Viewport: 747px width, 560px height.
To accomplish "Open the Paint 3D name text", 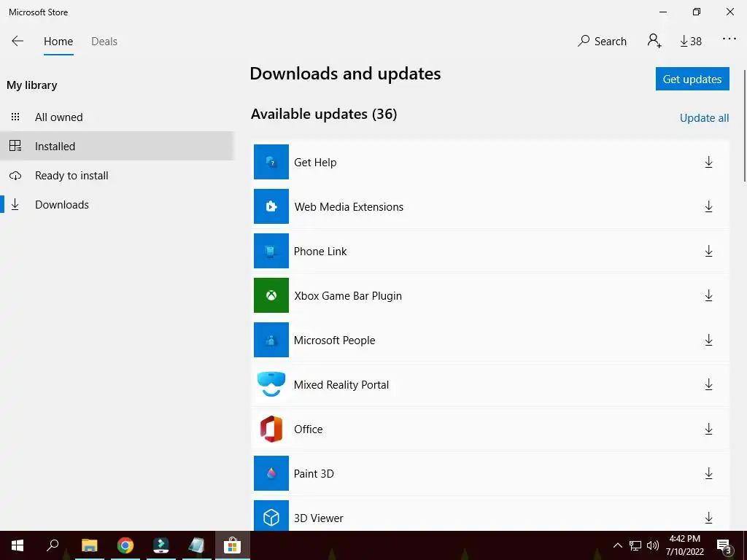I will pyautogui.click(x=314, y=473).
